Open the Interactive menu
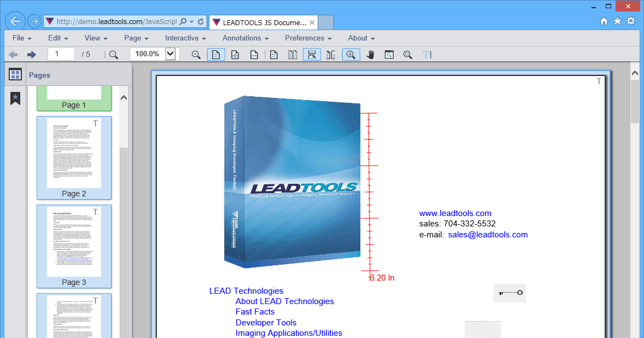This screenshot has width=644, height=338. click(185, 38)
